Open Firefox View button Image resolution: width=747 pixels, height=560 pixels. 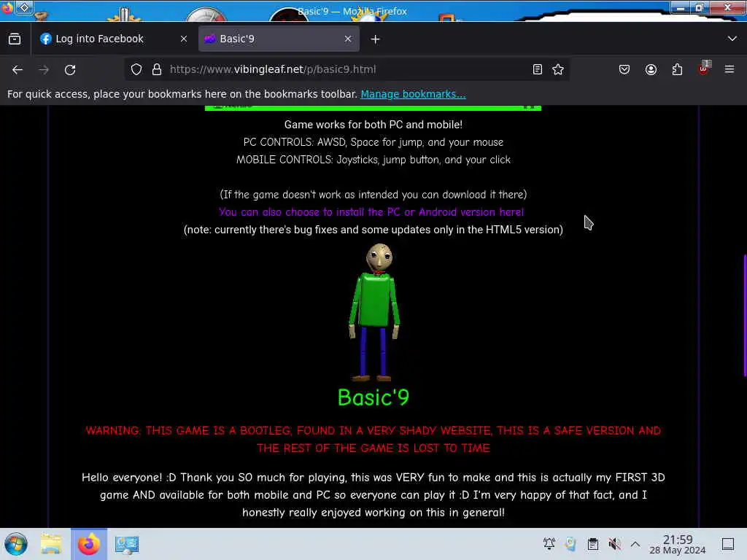click(15, 39)
